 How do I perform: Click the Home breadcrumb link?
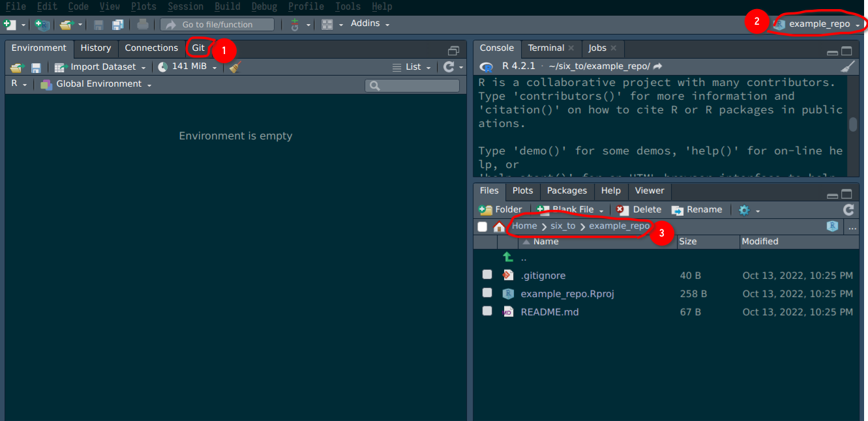pyautogui.click(x=524, y=226)
